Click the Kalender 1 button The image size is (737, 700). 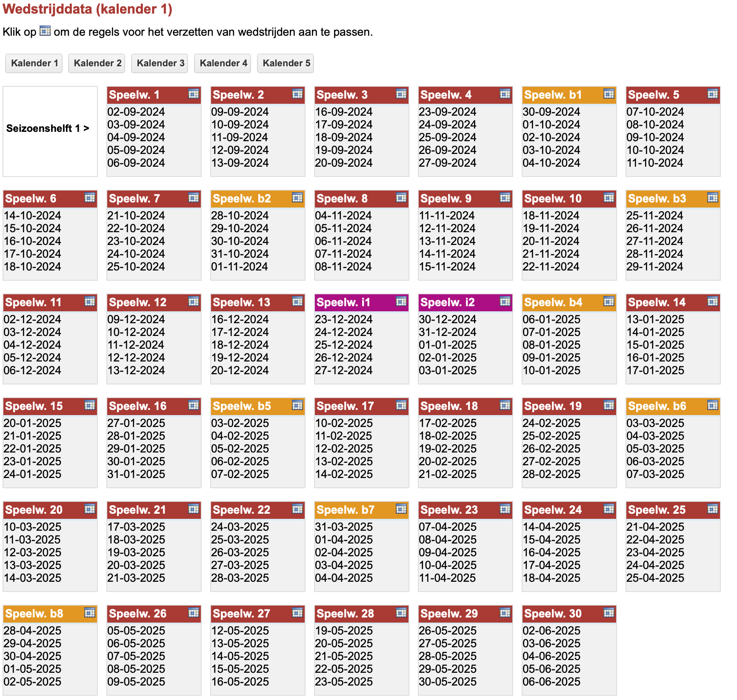34,63
